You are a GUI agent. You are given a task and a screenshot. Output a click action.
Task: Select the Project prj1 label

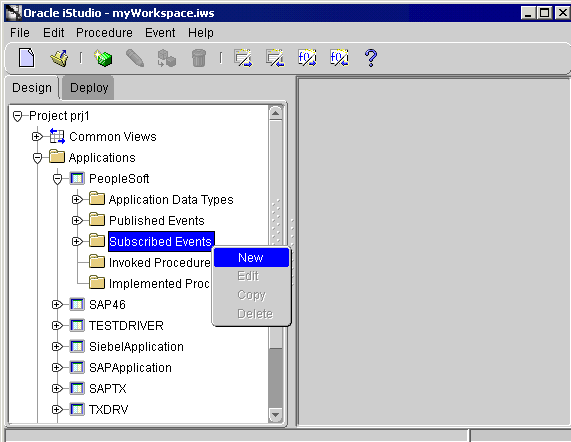pyautogui.click(x=59, y=116)
